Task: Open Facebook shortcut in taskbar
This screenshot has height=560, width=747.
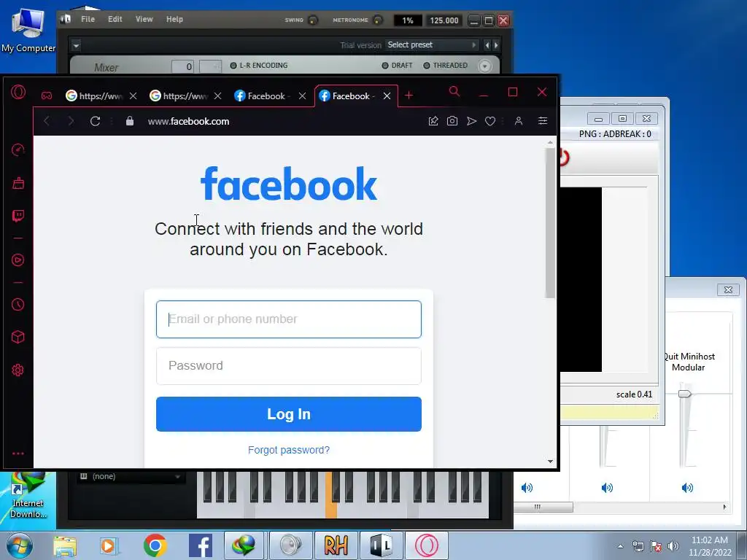Action: 201,545
